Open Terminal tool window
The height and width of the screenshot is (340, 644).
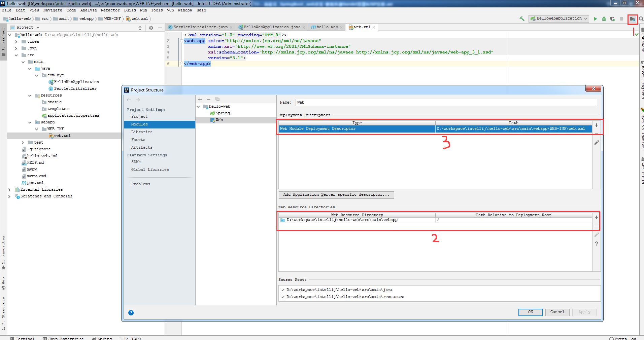(22, 338)
